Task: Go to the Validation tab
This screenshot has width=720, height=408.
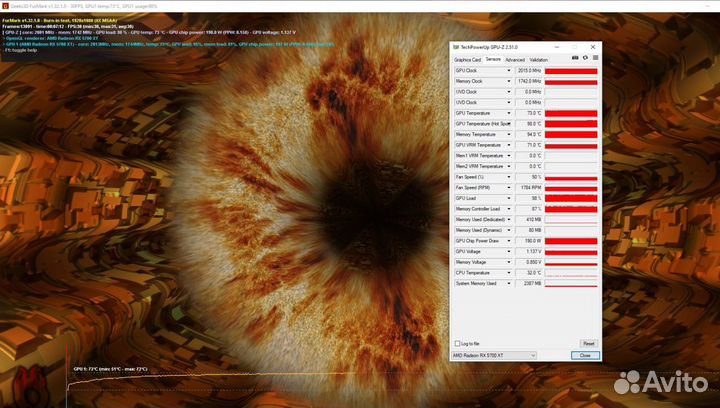Action: click(x=538, y=60)
